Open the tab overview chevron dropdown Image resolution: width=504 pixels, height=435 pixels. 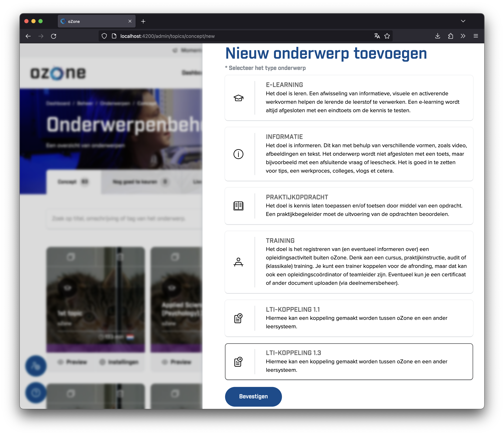pyautogui.click(x=463, y=21)
